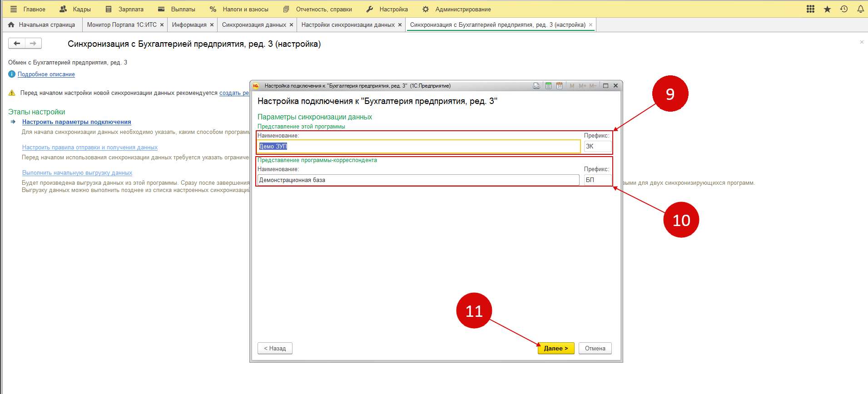
Task: Click the M- memory button in dialog
Action: (x=593, y=86)
